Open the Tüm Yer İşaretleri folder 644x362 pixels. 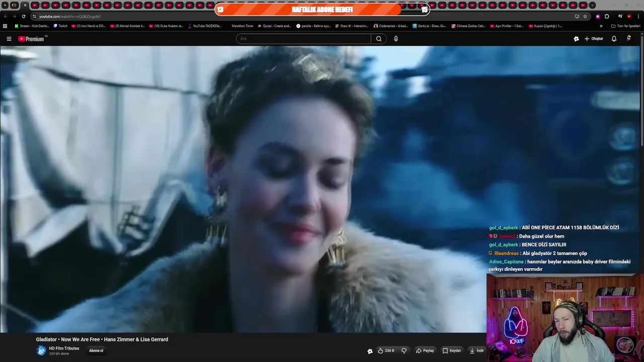625,26
